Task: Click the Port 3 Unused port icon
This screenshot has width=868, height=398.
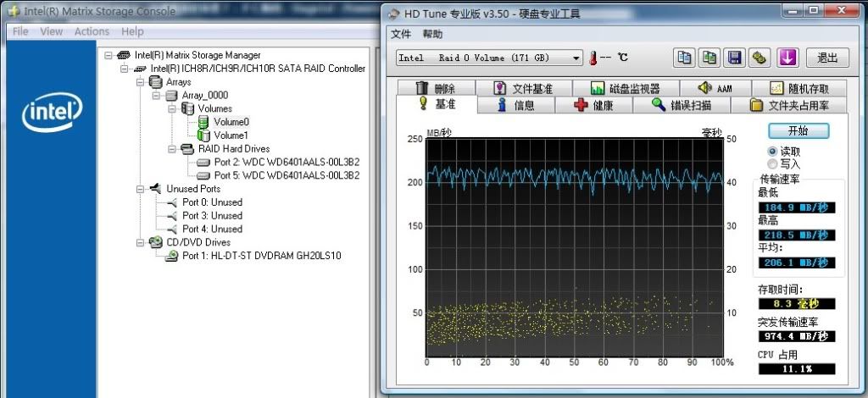Action: click(172, 216)
